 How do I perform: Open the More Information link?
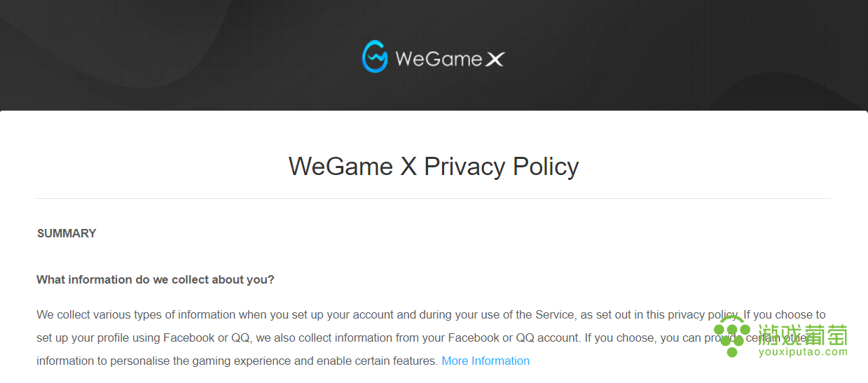click(485, 361)
